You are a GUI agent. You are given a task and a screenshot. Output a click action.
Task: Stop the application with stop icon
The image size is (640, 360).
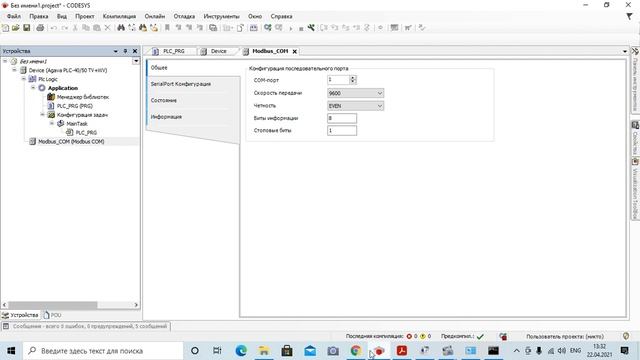pyautogui.click(x=301, y=28)
